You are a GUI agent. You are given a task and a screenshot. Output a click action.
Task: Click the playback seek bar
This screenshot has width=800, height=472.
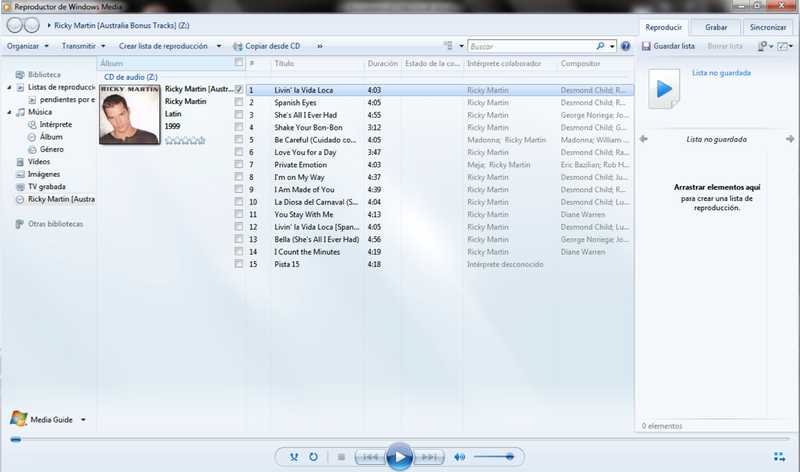tap(399, 439)
